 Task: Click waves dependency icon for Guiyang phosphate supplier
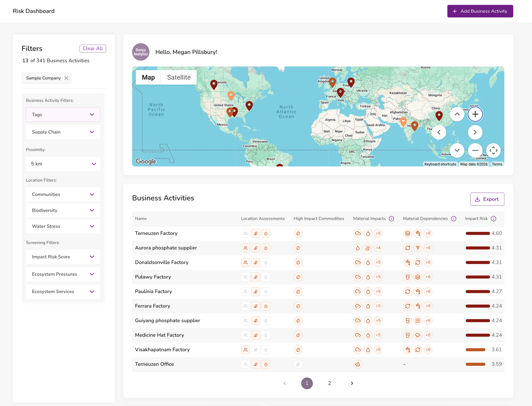click(x=418, y=321)
